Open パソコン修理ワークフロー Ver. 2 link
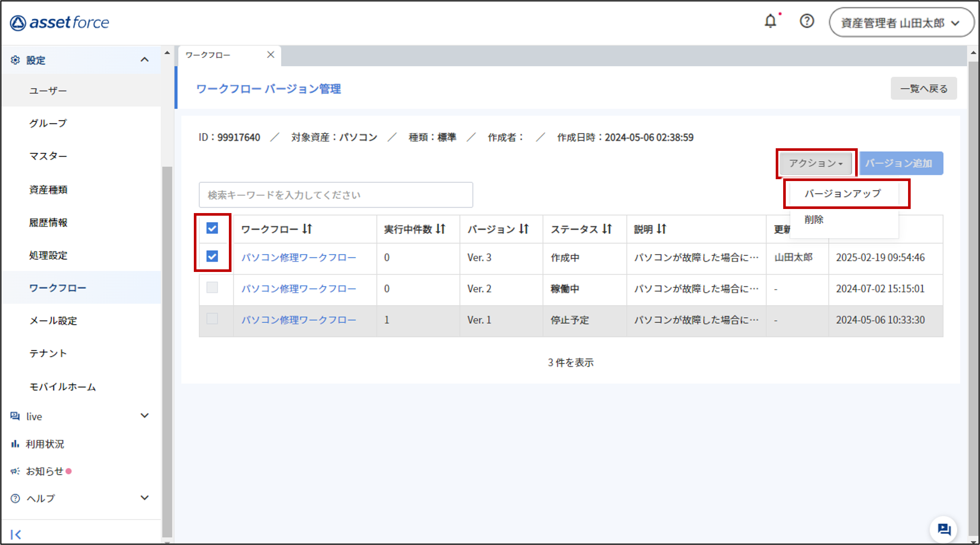This screenshot has height=545, width=980. tap(299, 289)
